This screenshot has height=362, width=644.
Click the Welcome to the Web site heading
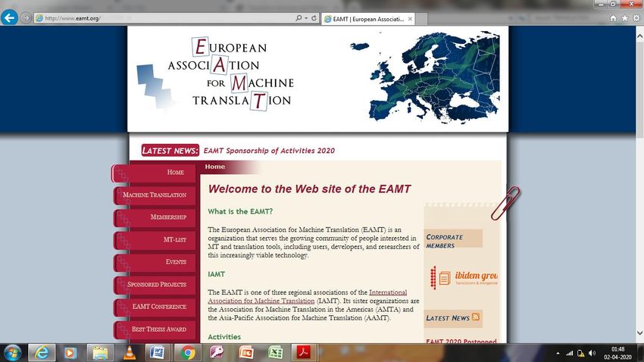(x=309, y=189)
